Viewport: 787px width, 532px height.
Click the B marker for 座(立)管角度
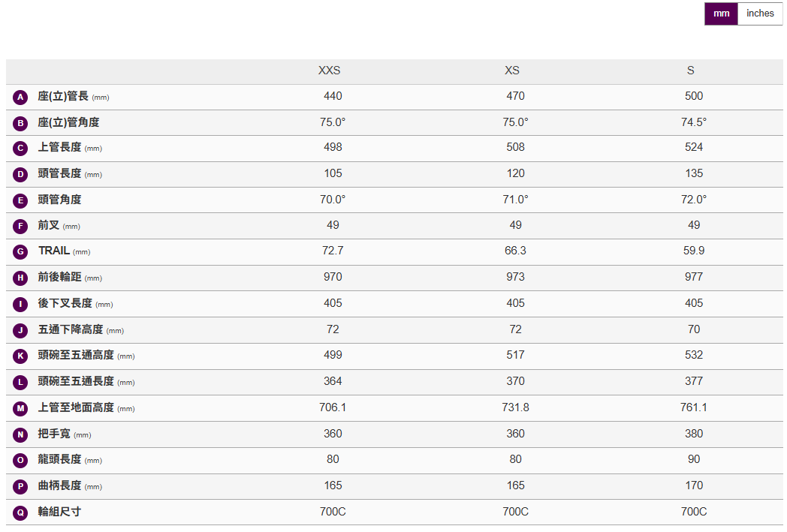20,123
